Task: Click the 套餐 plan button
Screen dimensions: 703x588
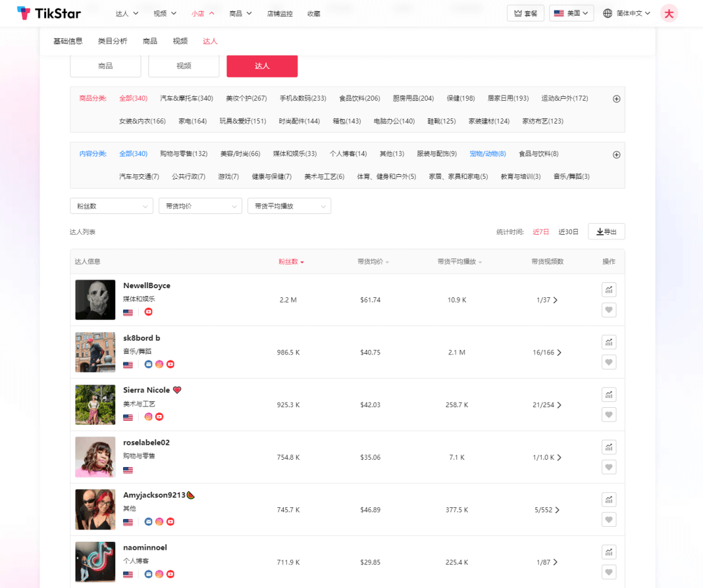Action: (x=525, y=14)
